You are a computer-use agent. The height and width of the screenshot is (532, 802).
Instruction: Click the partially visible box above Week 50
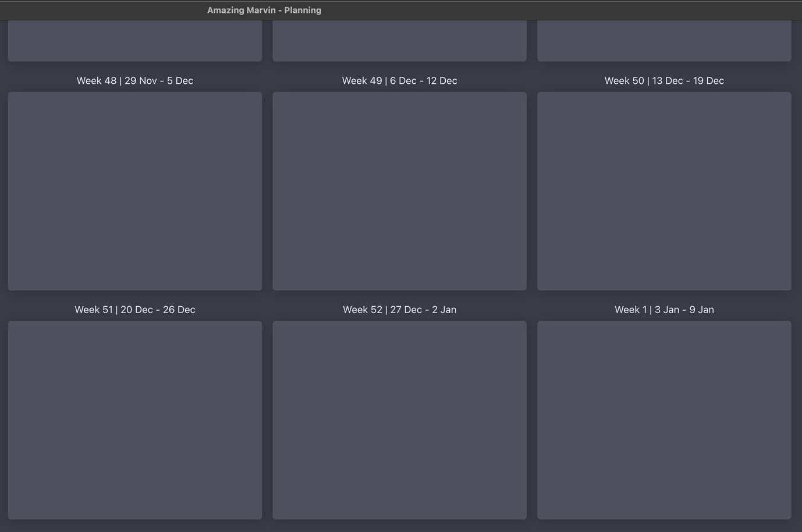click(x=664, y=41)
